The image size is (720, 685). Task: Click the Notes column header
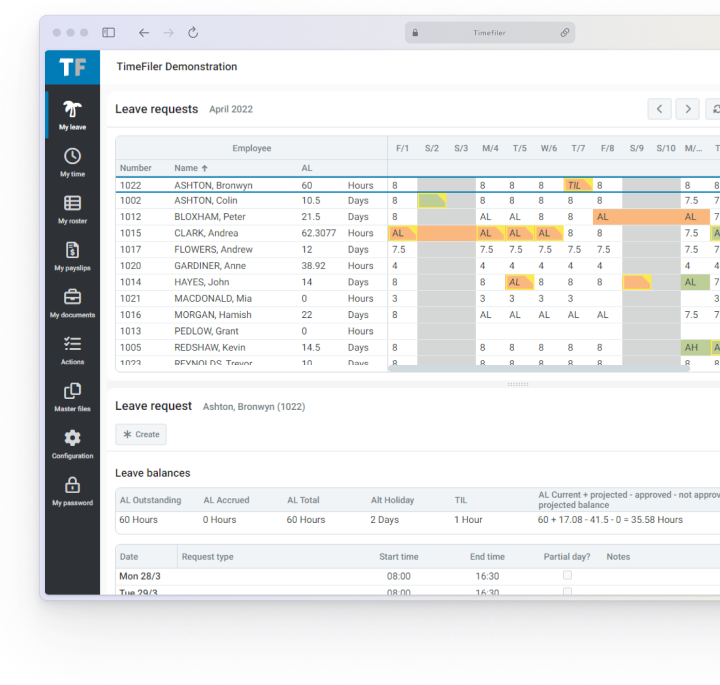pyautogui.click(x=618, y=556)
